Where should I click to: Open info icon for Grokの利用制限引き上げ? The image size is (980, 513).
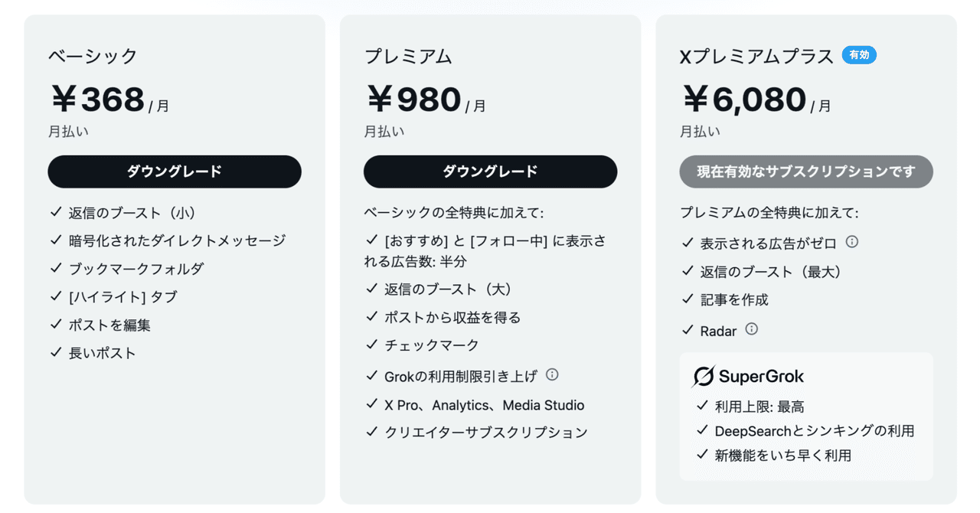pyautogui.click(x=552, y=374)
